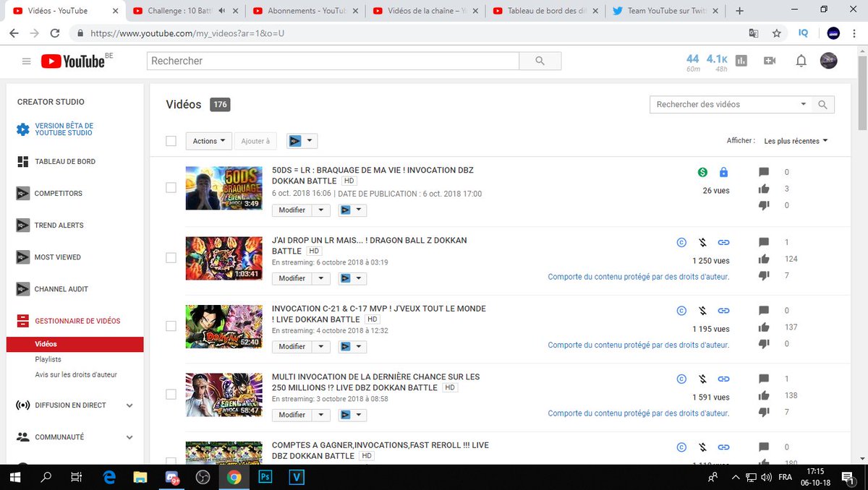Open the arrow beside Modifier for 50DS video
Viewport: 868px width, 490px height.
click(x=320, y=210)
